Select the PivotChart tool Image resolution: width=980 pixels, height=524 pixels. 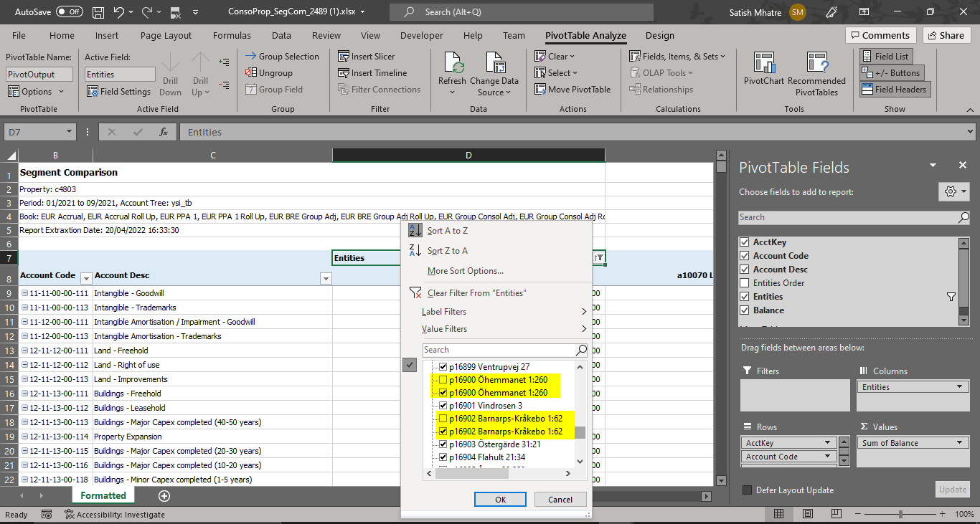[763, 68]
